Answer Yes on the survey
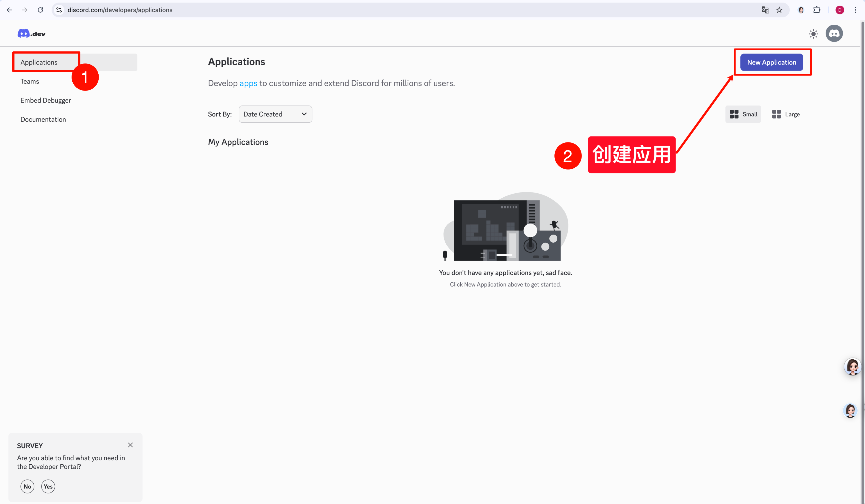 tap(48, 486)
